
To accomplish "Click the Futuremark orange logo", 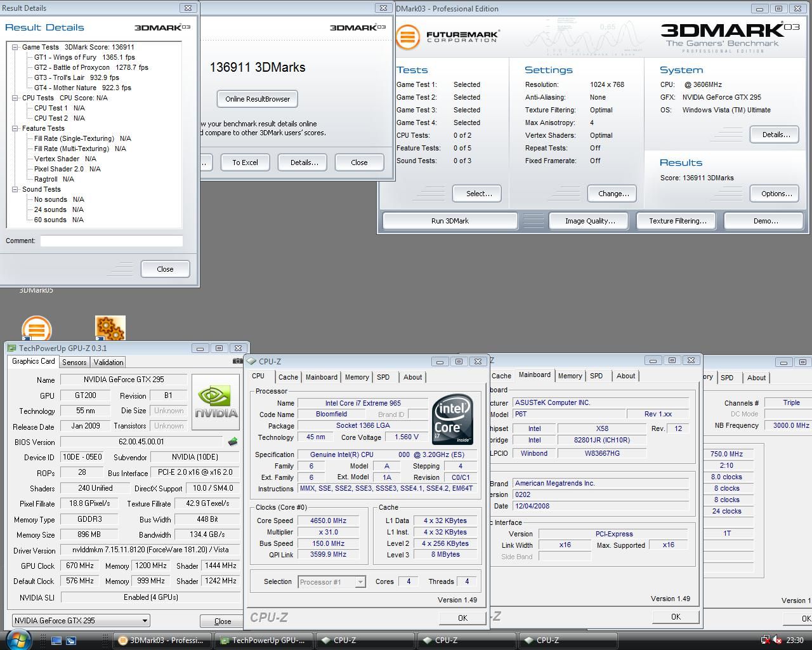I will [408, 37].
